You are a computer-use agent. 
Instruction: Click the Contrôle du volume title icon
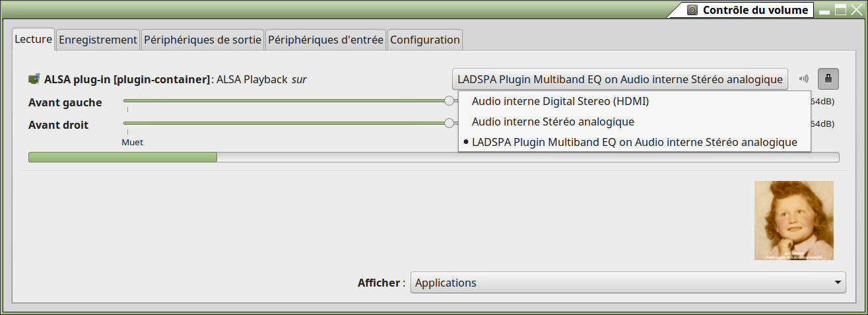tap(692, 10)
